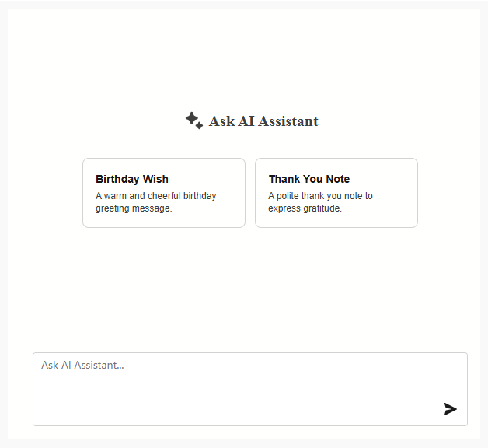Submit the prompt with the paper plane icon
This screenshot has width=488, height=448.
(451, 409)
